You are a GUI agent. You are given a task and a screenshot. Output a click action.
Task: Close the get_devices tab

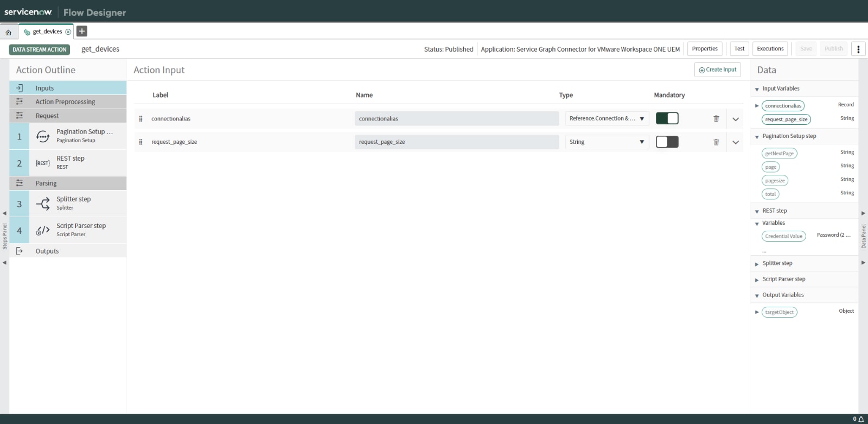tap(68, 32)
